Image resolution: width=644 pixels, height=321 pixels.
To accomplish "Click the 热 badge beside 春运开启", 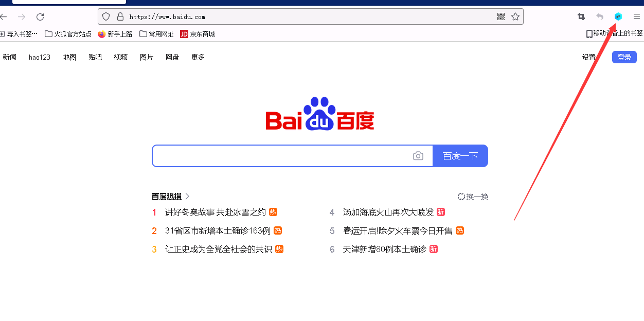I will coord(460,230).
